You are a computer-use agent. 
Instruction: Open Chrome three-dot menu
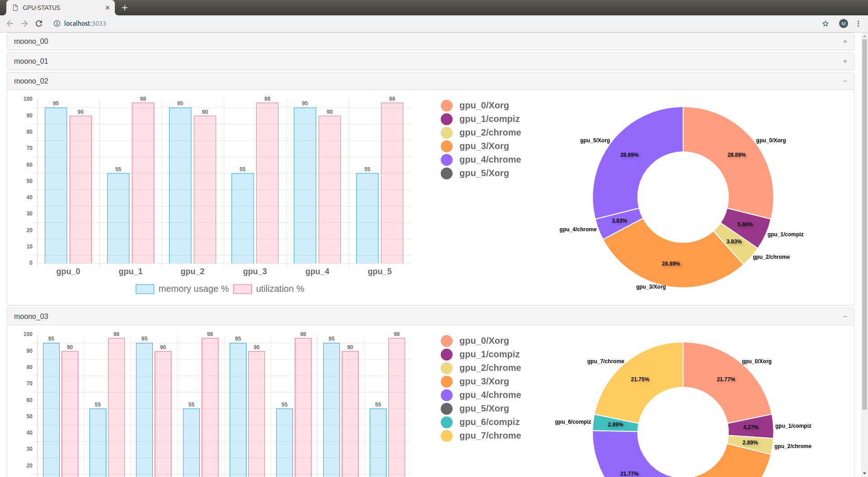[859, 23]
